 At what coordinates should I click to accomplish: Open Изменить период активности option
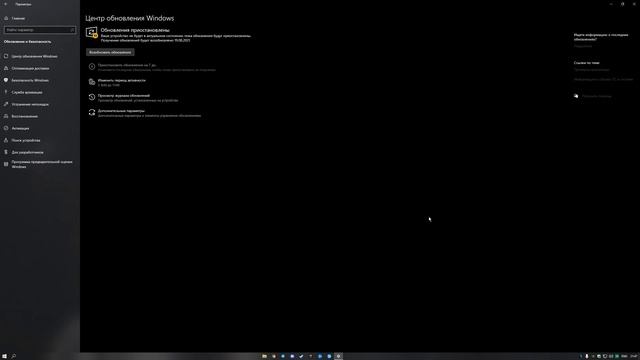117,82
